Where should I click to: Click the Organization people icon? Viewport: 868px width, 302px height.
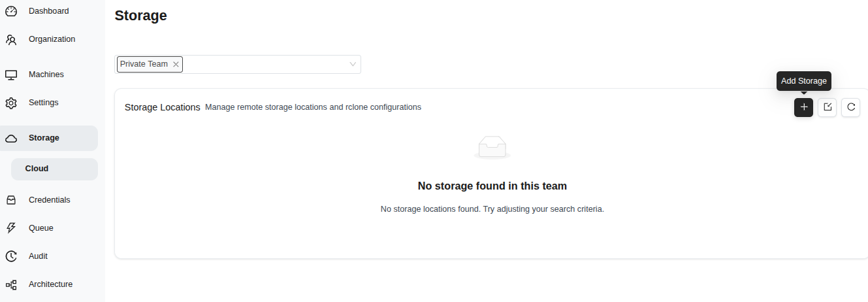point(11,40)
